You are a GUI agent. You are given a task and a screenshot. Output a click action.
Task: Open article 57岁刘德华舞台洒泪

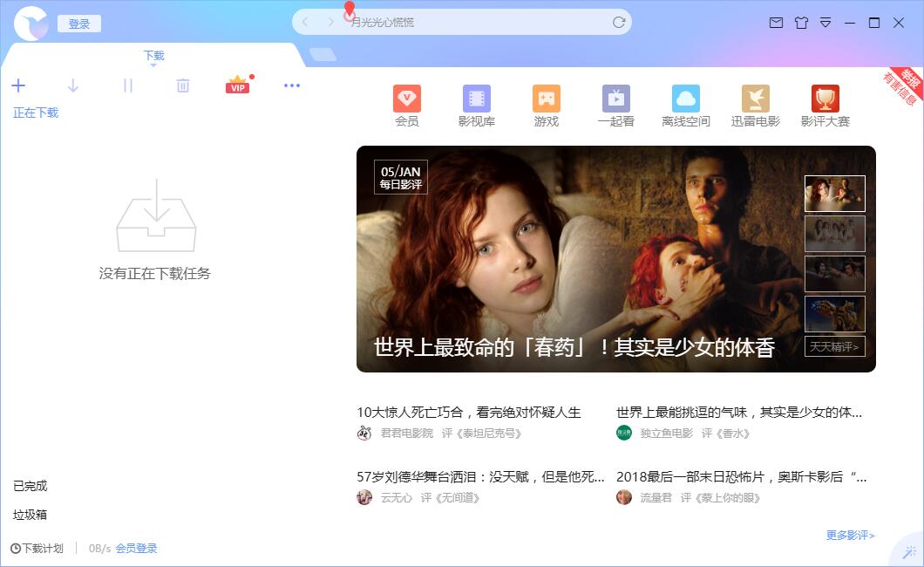point(480,476)
